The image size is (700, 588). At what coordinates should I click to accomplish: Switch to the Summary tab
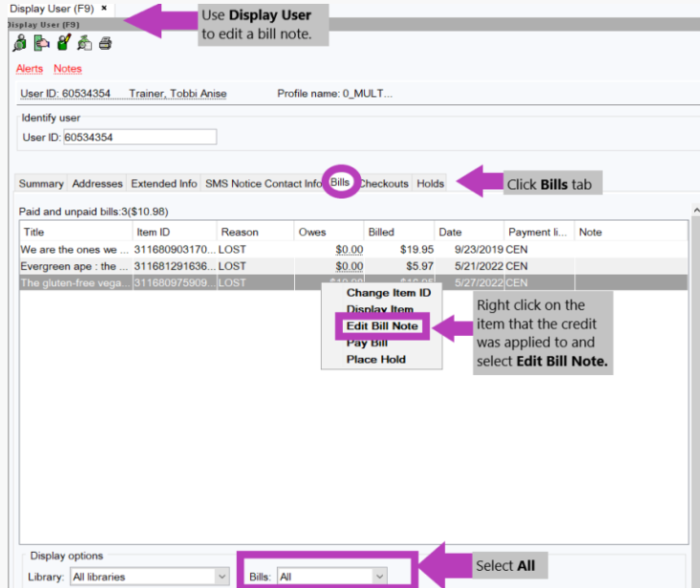[41, 183]
